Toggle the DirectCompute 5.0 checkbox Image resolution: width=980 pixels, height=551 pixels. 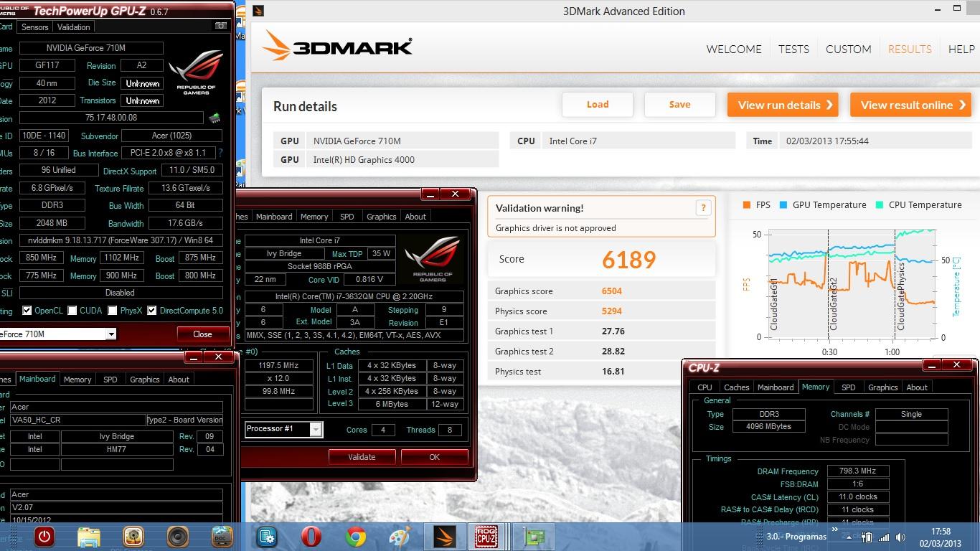(151, 311)
